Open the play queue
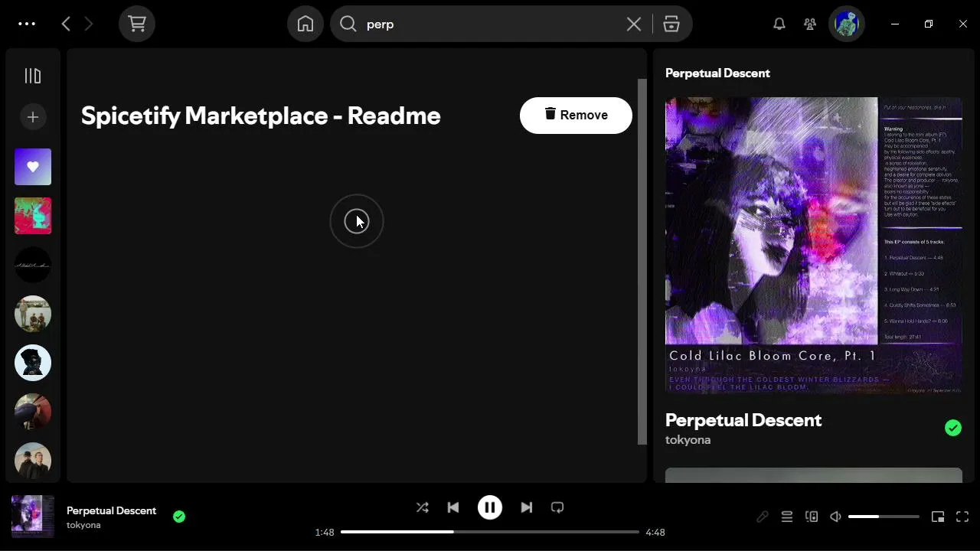 tap(787, 517)
